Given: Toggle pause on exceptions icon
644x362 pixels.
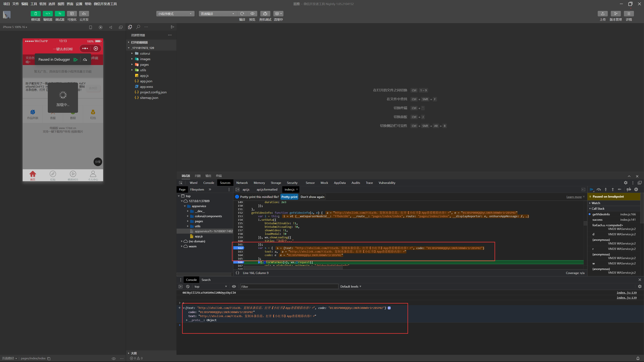Looking at the screenshot, I should [x=636, y=189].
